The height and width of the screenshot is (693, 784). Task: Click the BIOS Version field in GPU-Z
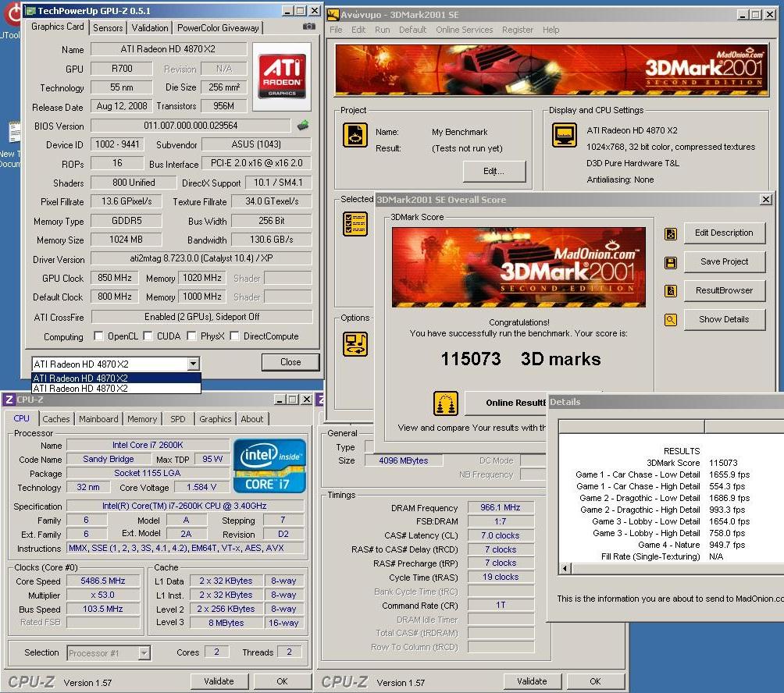[x=191, y=126]
